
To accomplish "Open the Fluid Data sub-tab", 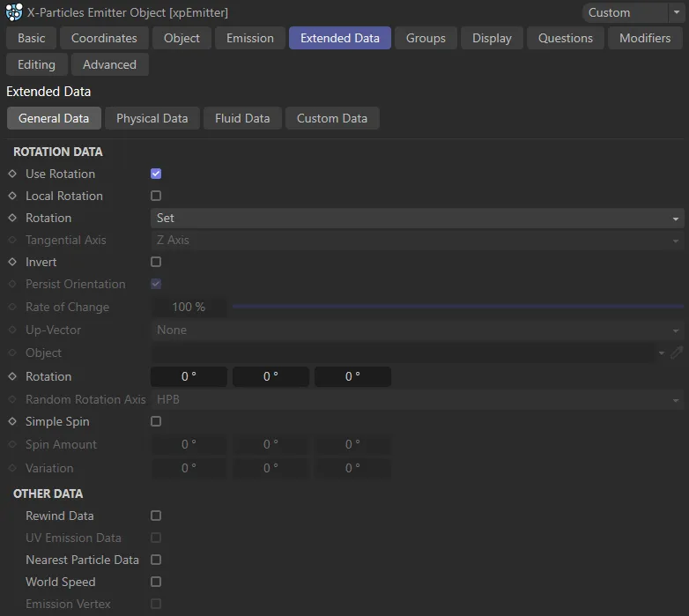I will click(x=242, y=118).
